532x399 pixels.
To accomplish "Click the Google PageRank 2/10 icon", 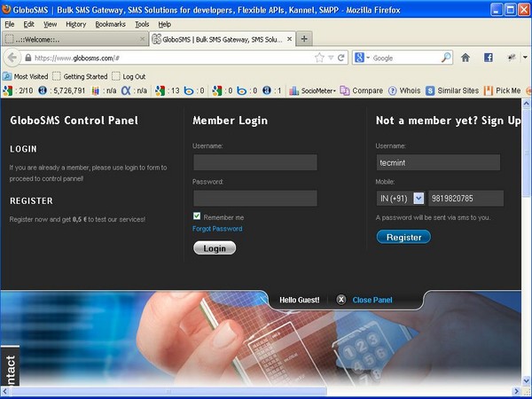I will click(x=7, y=90).
